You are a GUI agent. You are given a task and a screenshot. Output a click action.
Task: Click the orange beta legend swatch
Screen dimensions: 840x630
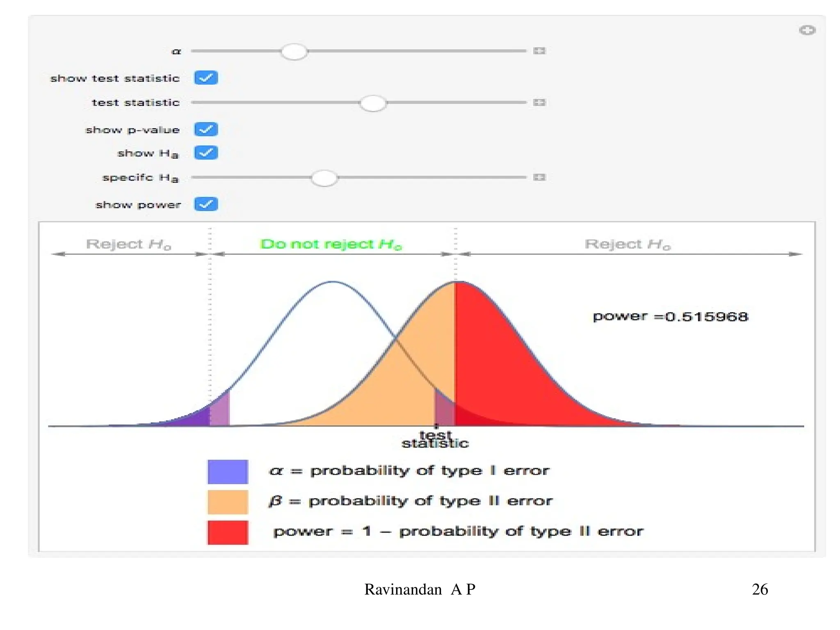[228, 502]
